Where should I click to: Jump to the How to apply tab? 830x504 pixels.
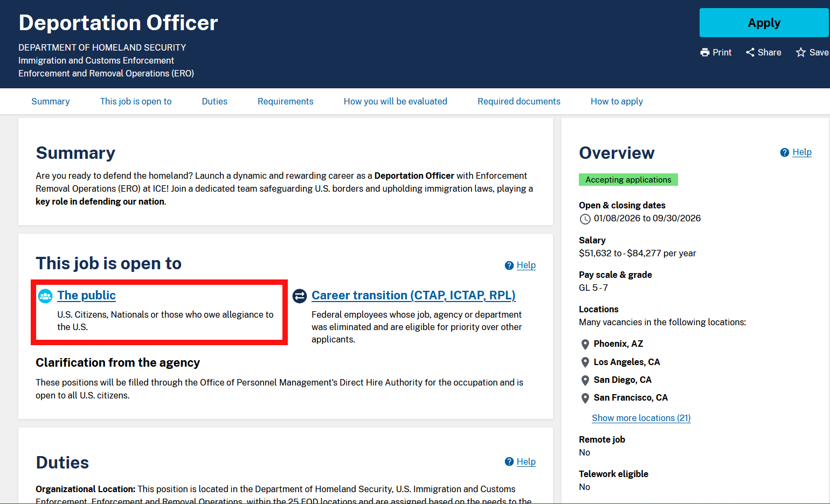tap(617, 101)
